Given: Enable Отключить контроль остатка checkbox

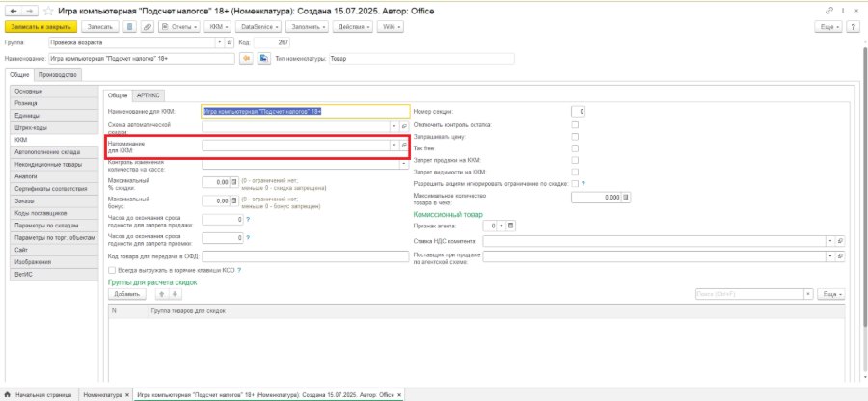Looking at the screenshot, I should 575,125.
